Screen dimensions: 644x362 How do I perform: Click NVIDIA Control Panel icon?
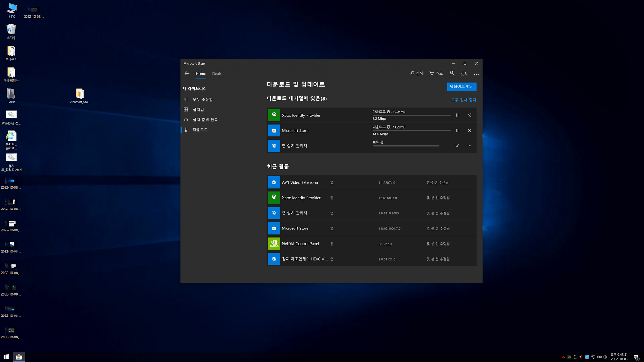(274, 244)
